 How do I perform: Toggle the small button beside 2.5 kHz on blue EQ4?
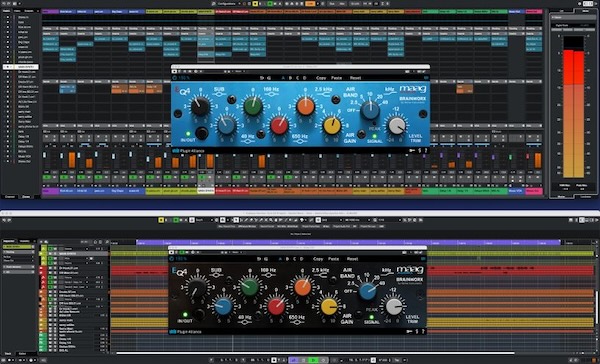(336, 100)
